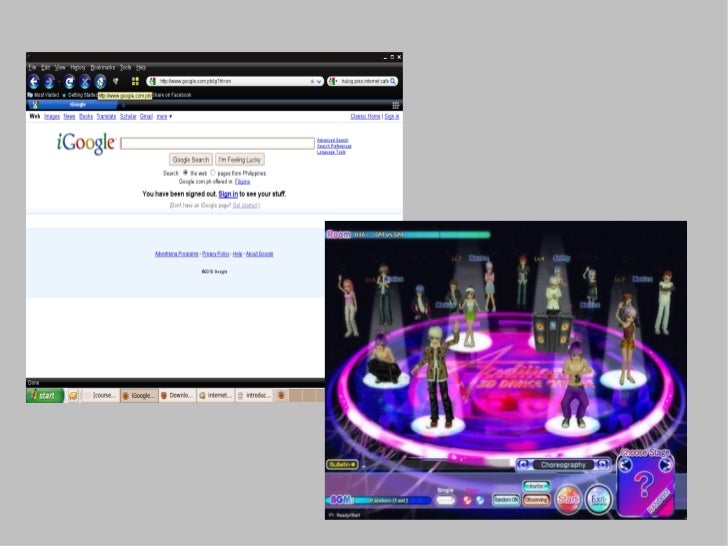Image resolution: width=728 pixels, height=546 pixels.
Task: Click the Google Search button
Action: point(191,160)
